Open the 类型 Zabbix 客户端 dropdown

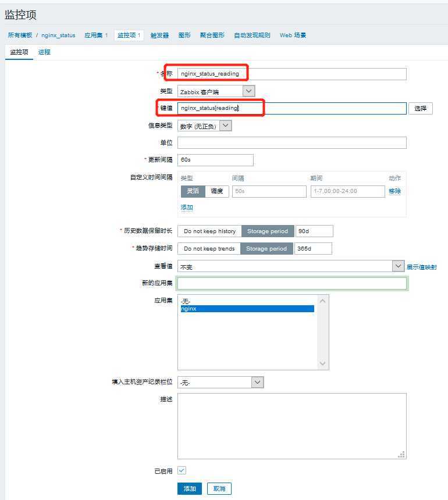click(x=216, y=91)
